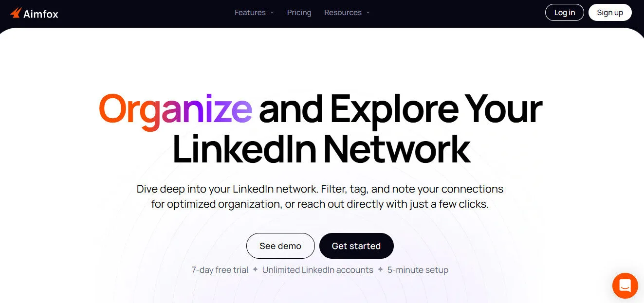Click the orange fox mark in header
Viewport: 644px width, 303px height.
17,13
